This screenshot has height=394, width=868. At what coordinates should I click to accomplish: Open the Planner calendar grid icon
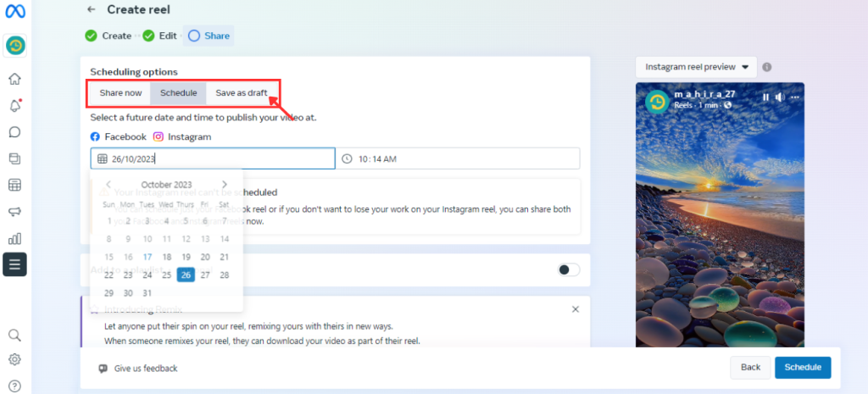pos(15,186)
